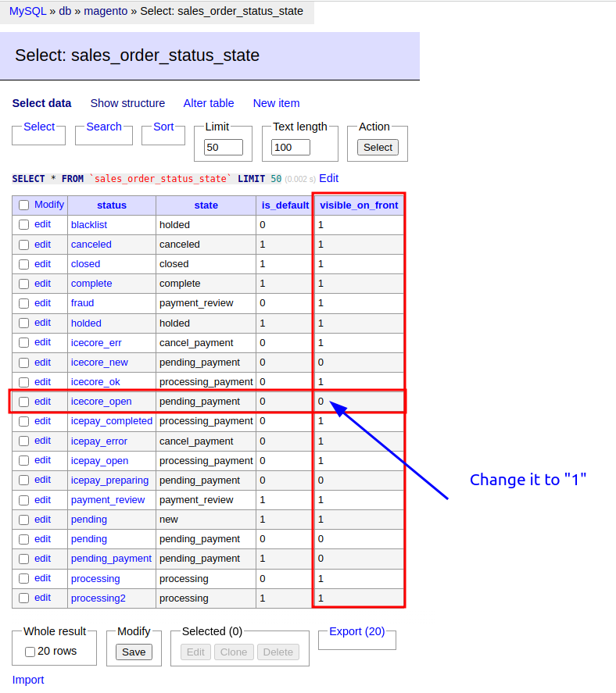Open the Import link
This screenshot has width=616, height=693.
tap(28, 680)
